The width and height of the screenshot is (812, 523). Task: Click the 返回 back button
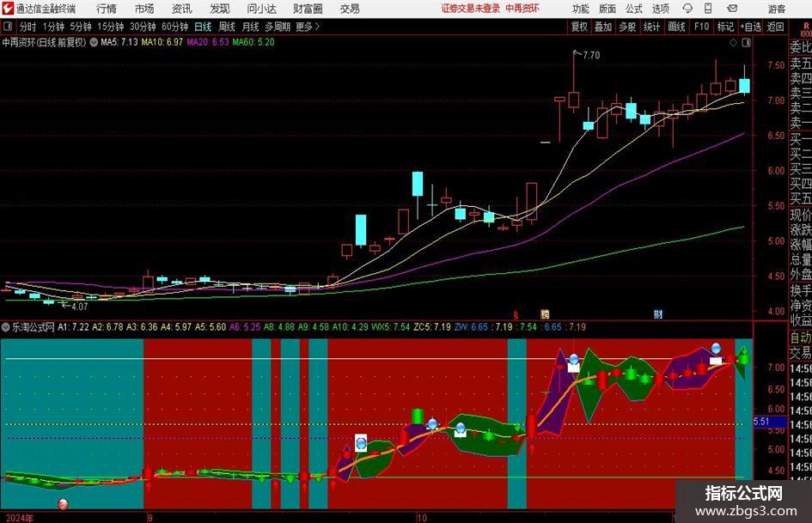click(x=775, y=27)
